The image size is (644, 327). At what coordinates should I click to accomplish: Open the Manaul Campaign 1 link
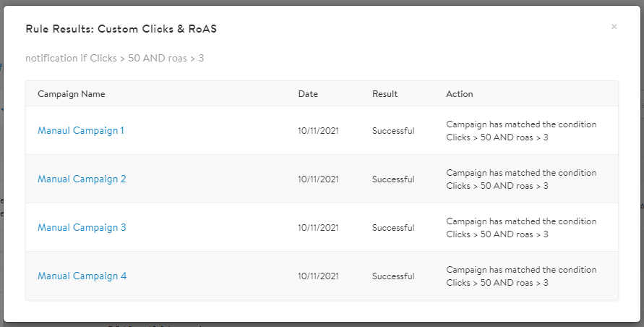81,131
